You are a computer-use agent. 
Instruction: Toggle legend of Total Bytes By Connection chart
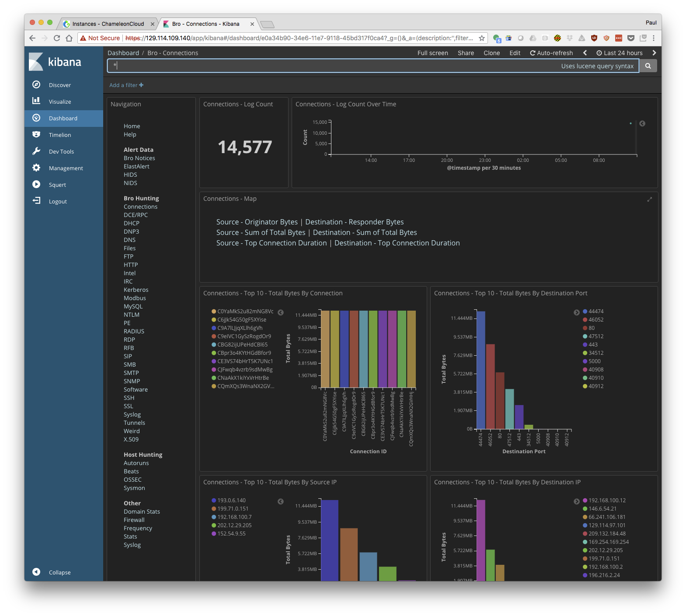(281, 312)
